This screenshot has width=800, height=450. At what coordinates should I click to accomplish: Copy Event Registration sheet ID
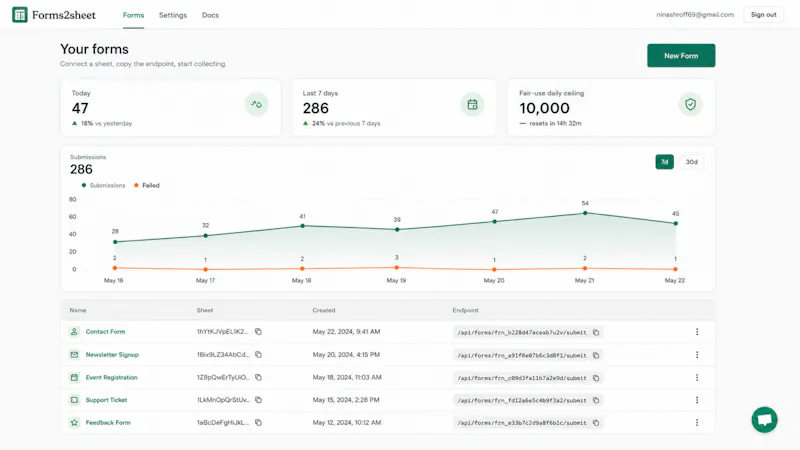click(258, 378)
